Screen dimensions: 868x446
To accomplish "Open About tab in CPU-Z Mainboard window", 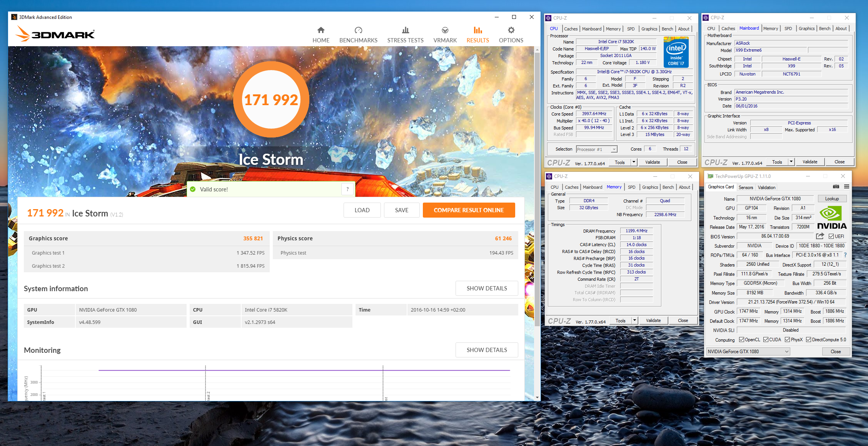I will (841, 29).
